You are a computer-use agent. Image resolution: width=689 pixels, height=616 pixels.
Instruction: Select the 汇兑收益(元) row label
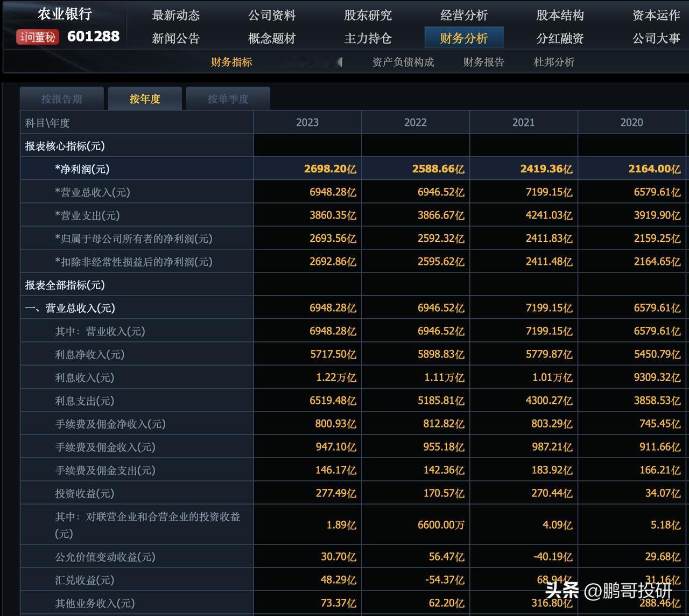[x=85, y=580]
